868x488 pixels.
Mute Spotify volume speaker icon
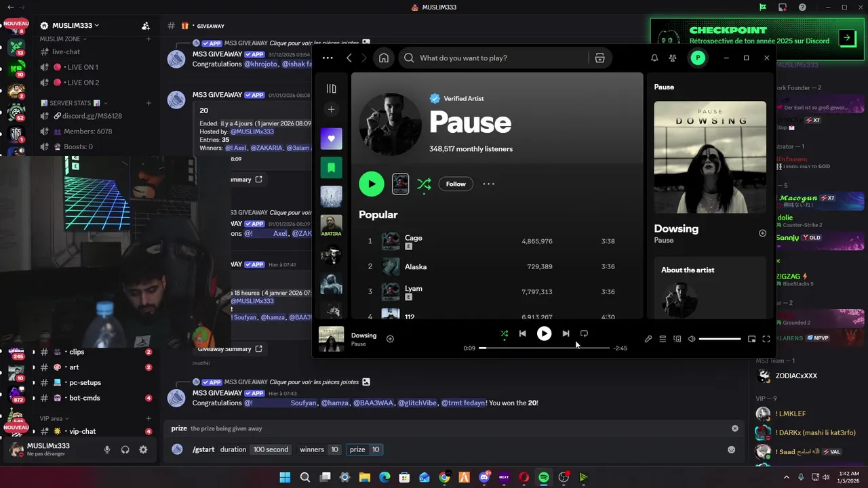tap(692, 339)
